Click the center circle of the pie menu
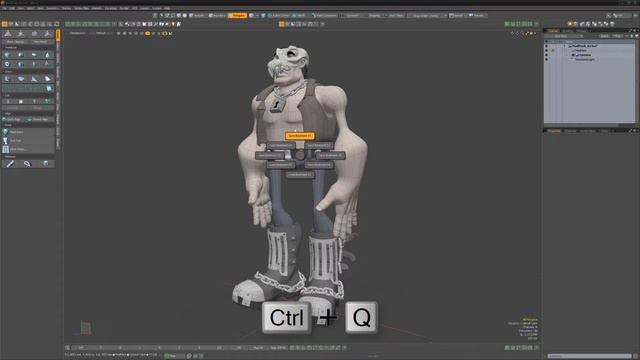The width and height of the screenshot is (640, 360). pyautogui.click(x=300, y=155)
